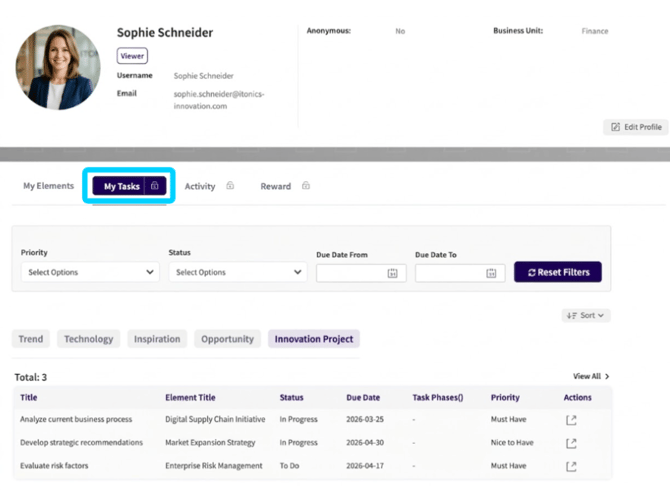Click the Task Phases() column header
Viewport: 670px width, 490px height.
[x=438, y=397]
